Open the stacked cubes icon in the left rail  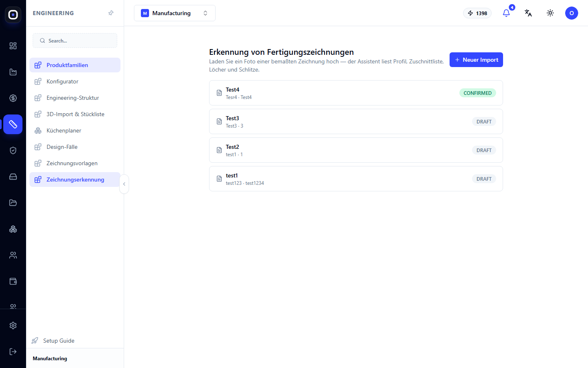(13, 229)
